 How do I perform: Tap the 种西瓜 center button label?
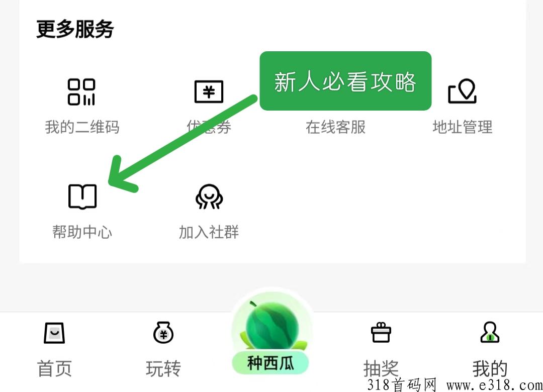(x=270, y=363)
